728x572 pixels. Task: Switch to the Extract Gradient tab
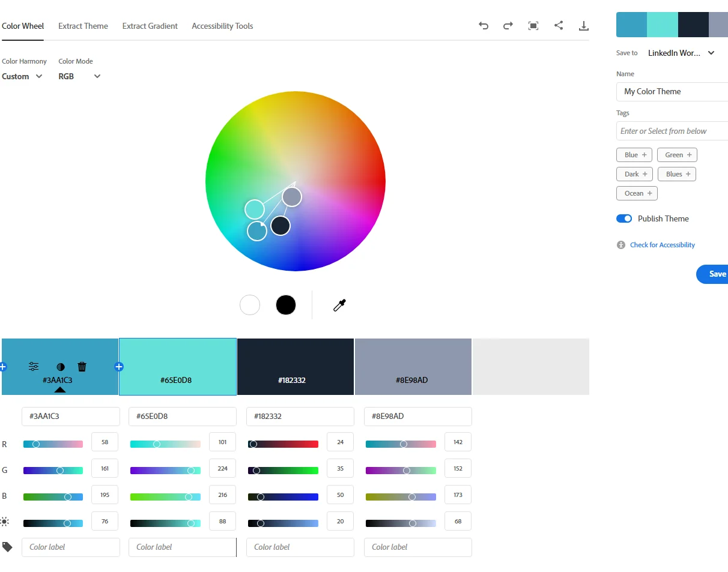pos(150,26)
